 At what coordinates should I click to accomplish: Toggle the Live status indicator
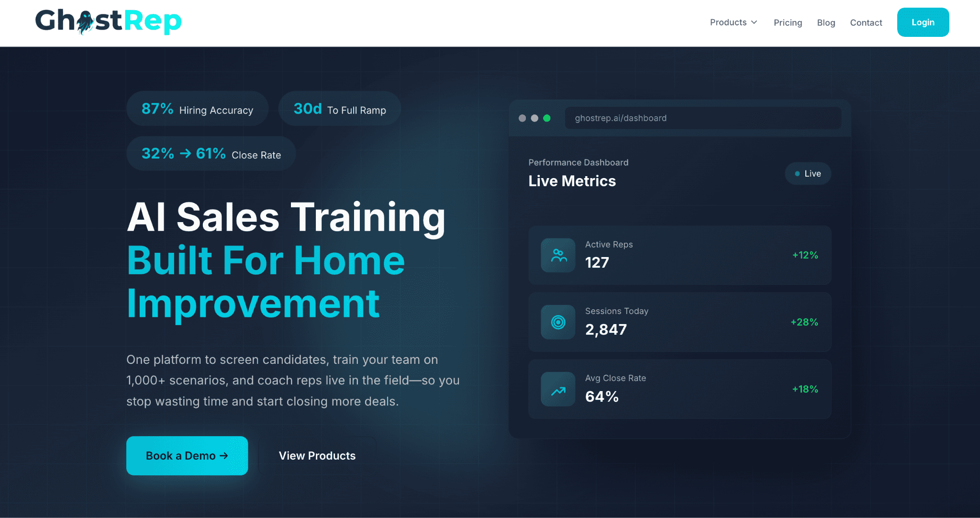[807, 173]
